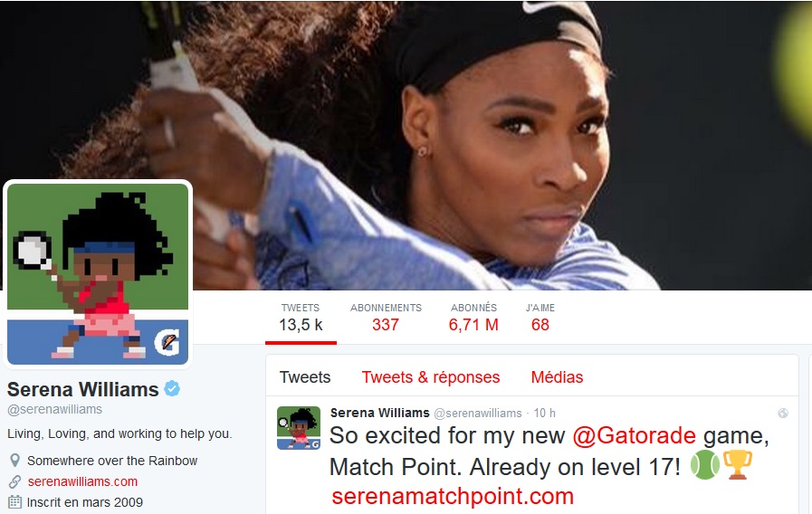
Task: View the 6,71 M Abonnés list
Action: [x=473, y=318]
